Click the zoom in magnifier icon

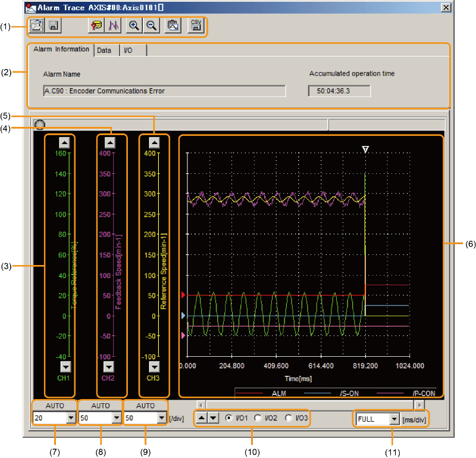pyautogui.click(x=134, y=26)
